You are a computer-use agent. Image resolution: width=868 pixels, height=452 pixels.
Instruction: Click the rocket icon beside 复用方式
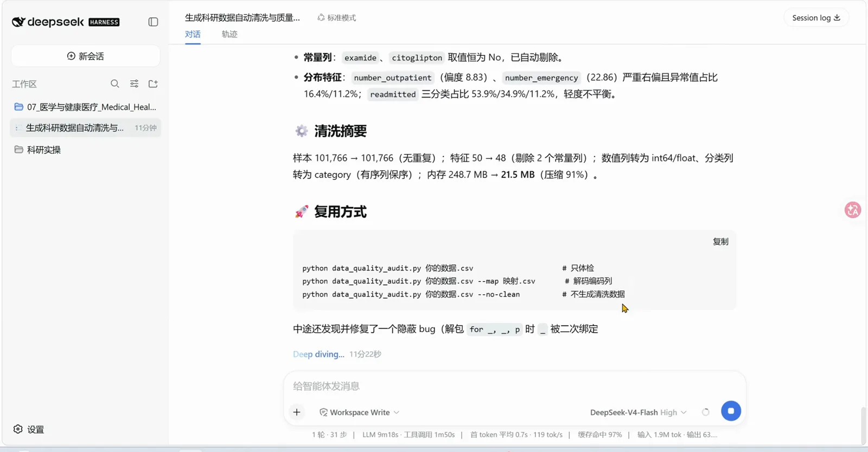[302, 212]
